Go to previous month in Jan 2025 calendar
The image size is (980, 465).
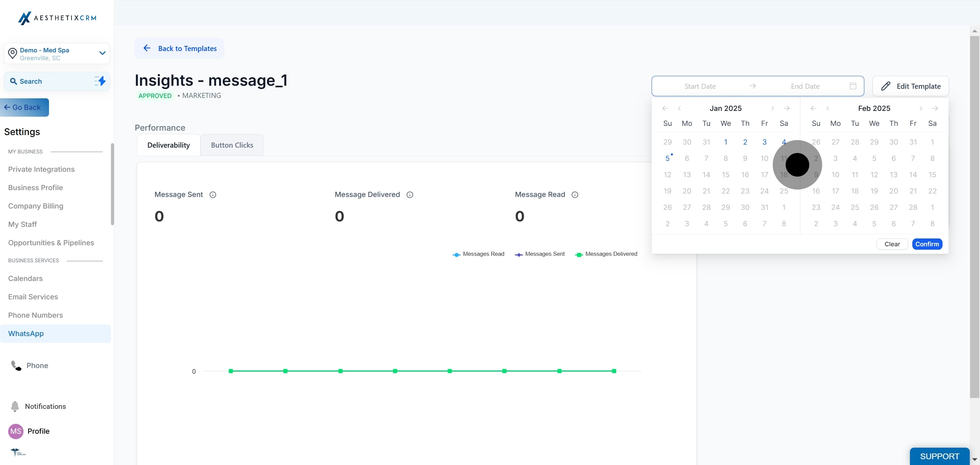pyautogui.click(x=679, y=109)
